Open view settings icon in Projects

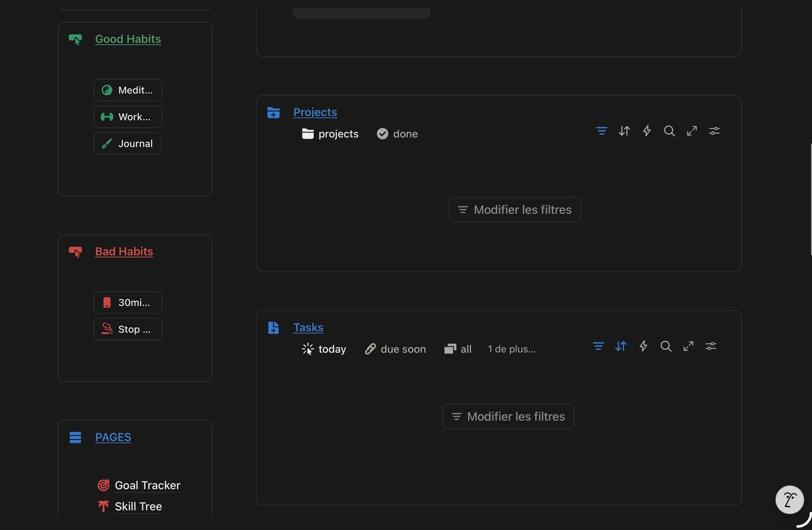(715, 131)
